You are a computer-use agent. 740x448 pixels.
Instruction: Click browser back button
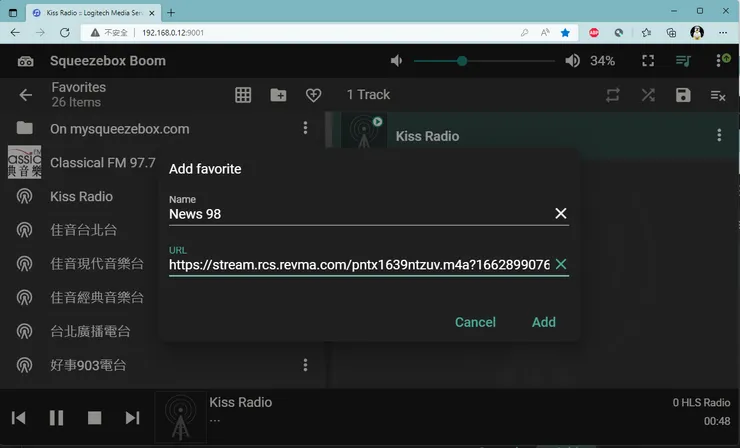coord(15,33)
